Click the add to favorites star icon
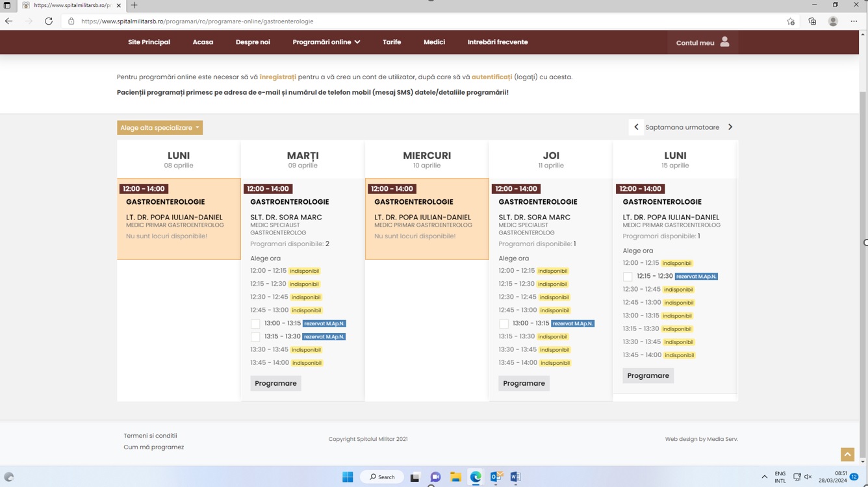Image resolution: width=868 pixels, height=487 pixels. click(x=791, y=21)
